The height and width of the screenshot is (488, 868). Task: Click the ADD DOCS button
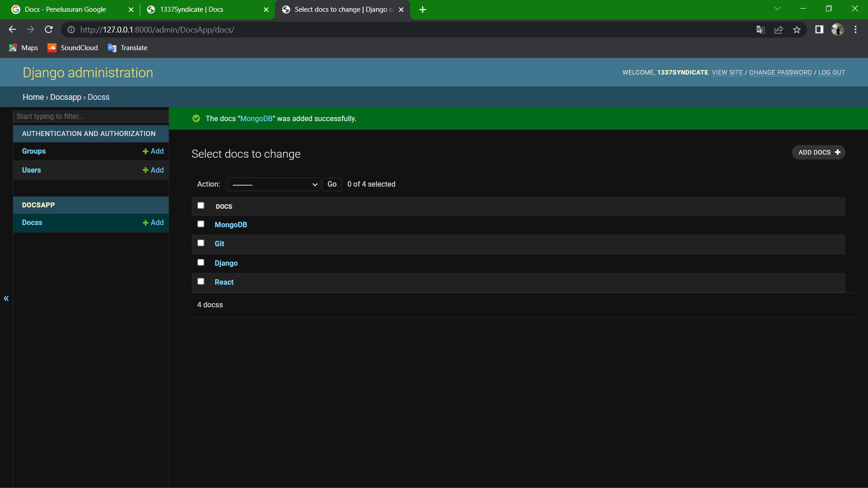(818, 152)
